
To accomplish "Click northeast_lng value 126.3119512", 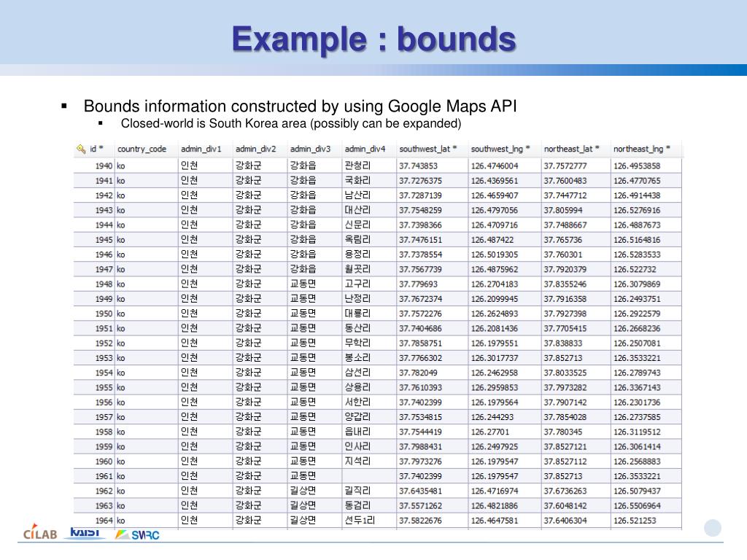I will tap(637, 432).
